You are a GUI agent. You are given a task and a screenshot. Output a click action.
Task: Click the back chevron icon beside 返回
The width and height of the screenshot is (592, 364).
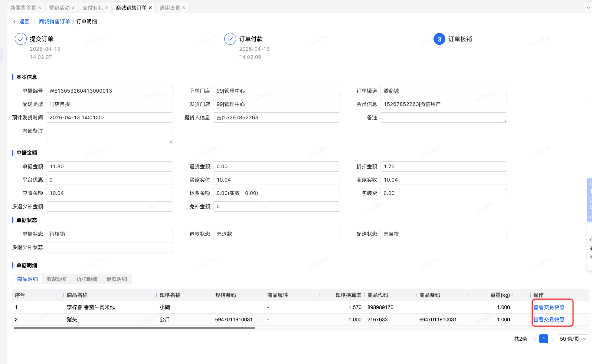coord(15,21)
